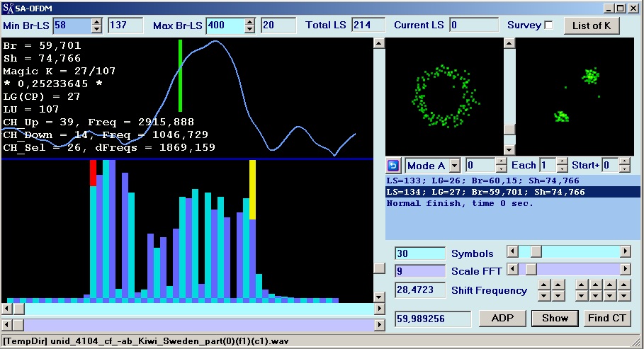The height and width of the screenshot is (349, 644).
Task: Click the spectrum panel vertical scrollbar up arrow
Action: (x=379, y=42)
